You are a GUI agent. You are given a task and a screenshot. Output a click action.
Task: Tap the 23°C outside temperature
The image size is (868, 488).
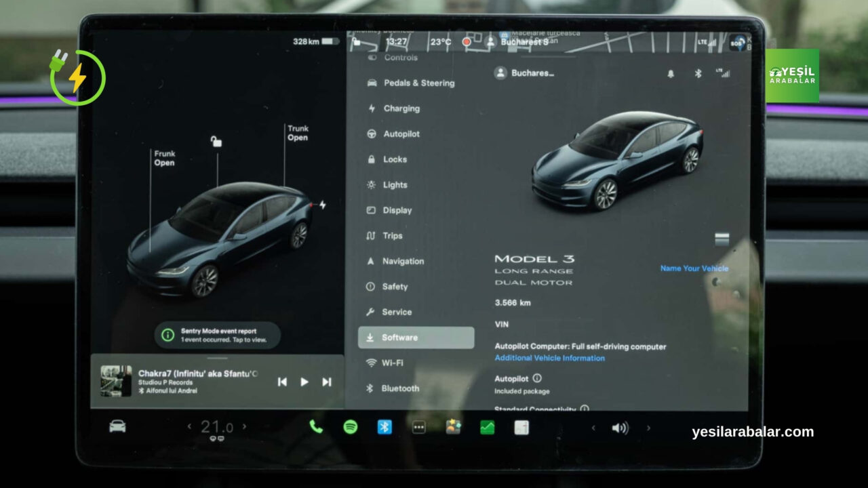[440, 42]
